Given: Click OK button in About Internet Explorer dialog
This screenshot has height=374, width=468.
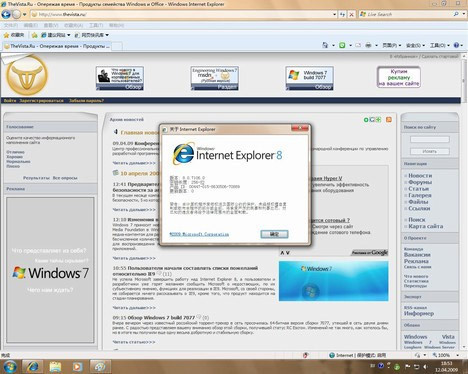Looking at the screenshot, I should point(274,234).
